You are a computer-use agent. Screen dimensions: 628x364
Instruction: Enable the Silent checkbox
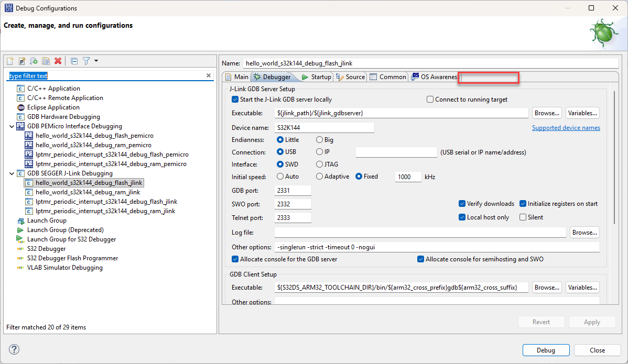(x=523, y=217)
